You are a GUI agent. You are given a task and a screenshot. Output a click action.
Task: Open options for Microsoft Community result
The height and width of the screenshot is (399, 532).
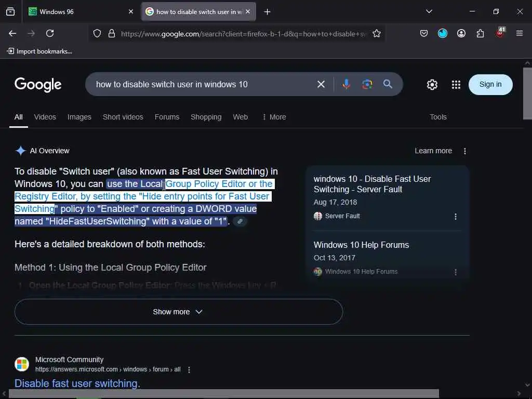(189, 370)
